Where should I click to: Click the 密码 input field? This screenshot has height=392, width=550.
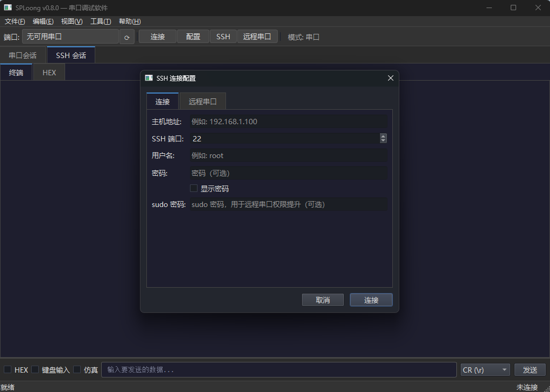(288, 173)
